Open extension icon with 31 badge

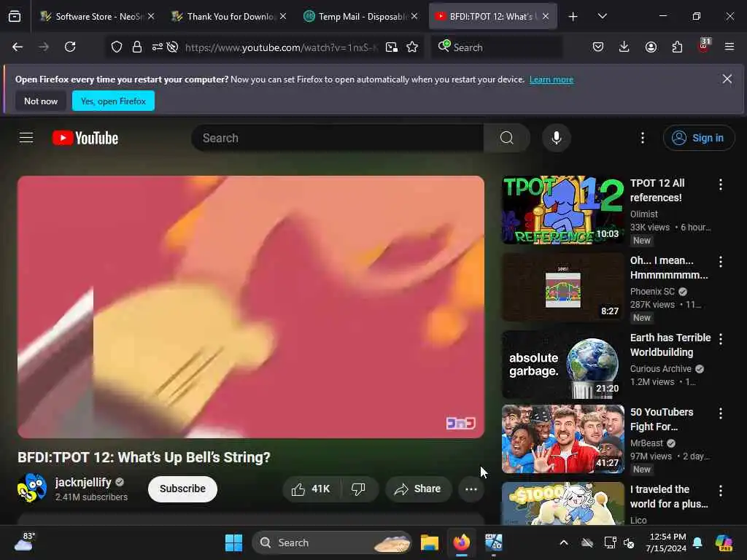704,46
